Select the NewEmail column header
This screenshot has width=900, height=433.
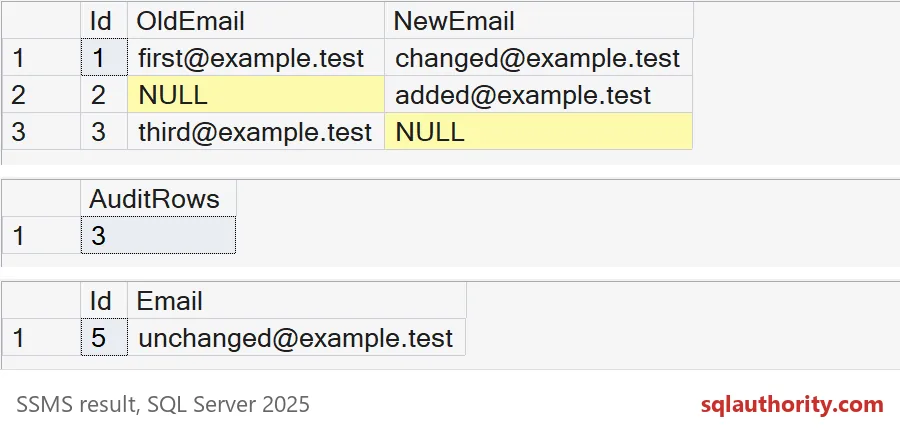539,21
